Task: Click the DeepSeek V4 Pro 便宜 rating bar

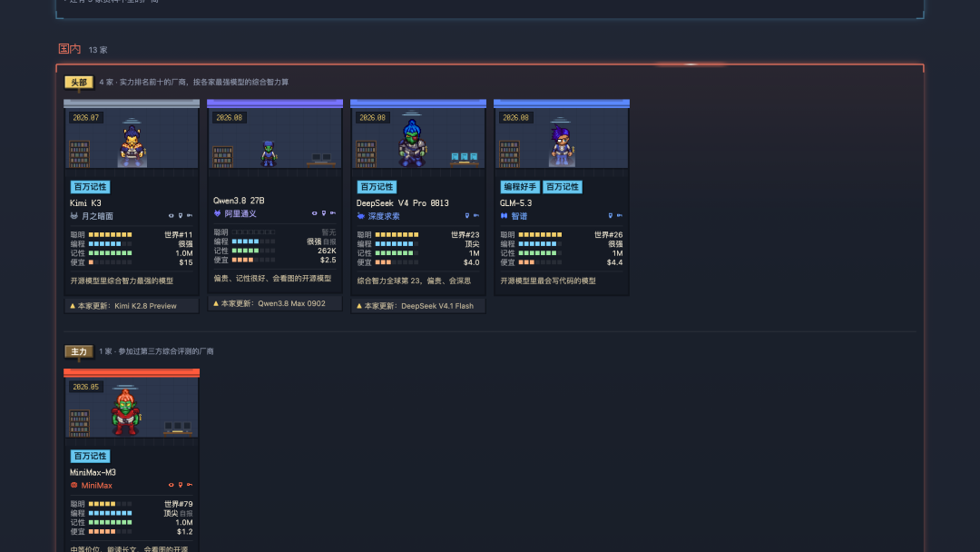Action: (397, 262)
